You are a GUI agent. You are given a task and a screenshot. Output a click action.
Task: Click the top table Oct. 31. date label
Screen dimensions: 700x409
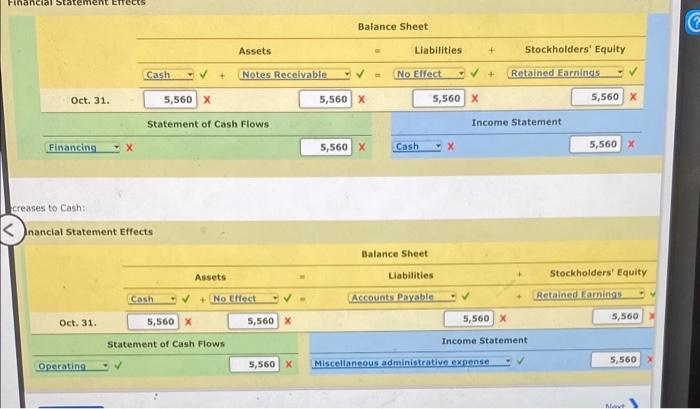[x=90, y=100]
